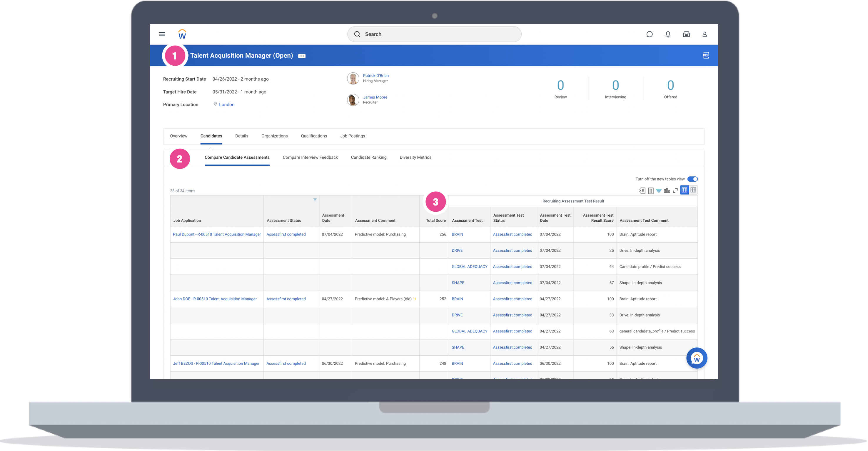
Task: Click the table filter icon in toolbar
Action: 659,190
